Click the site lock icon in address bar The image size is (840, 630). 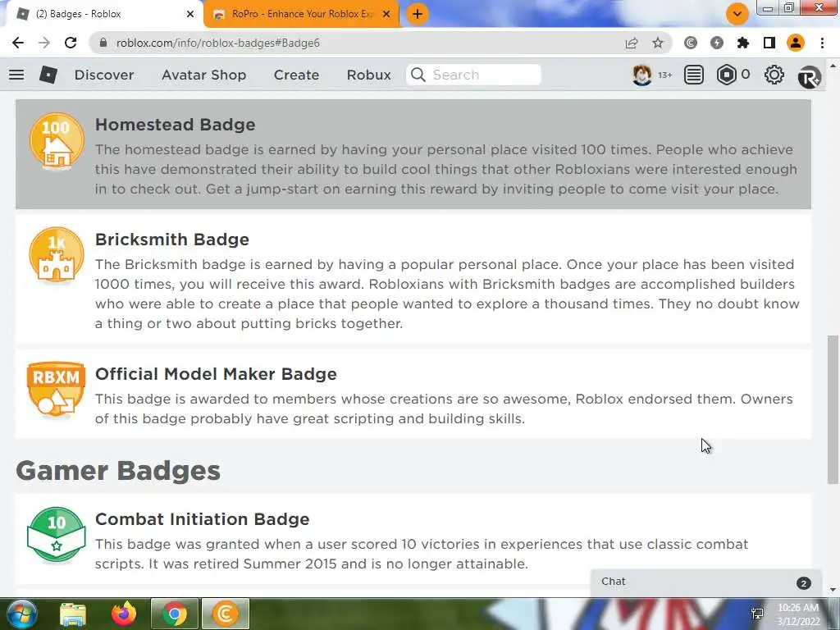103,43
